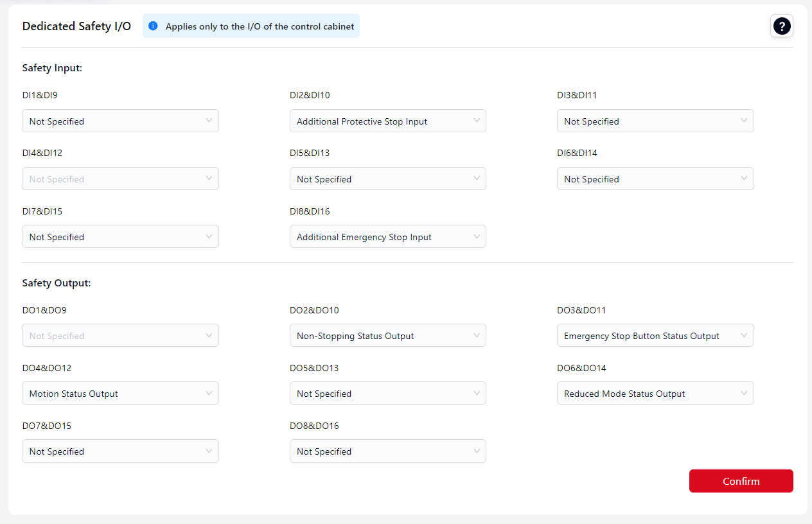Open the DO7&DO15 dropdown
This screenshot has width=812, height=524.
point(120,451)
